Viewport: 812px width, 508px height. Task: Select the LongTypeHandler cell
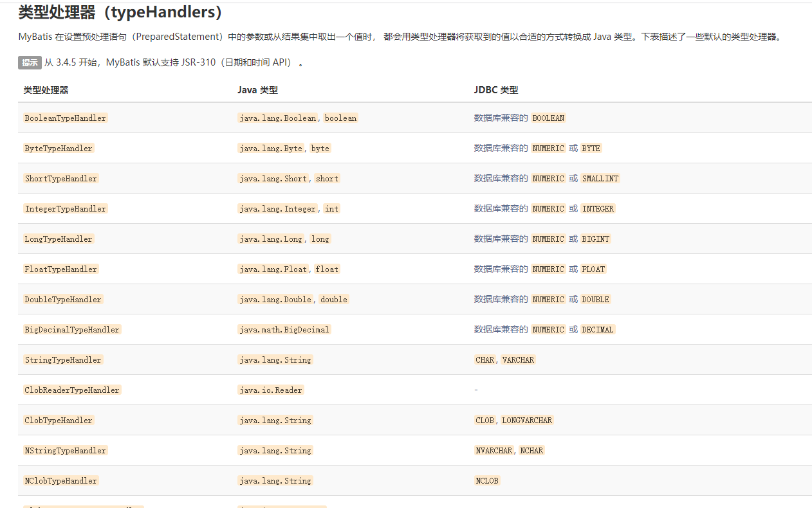59,239
